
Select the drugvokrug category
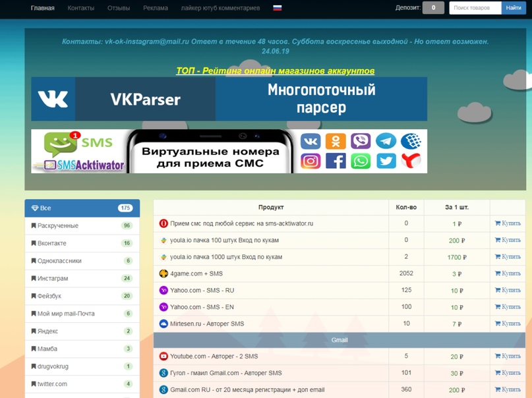82,366
